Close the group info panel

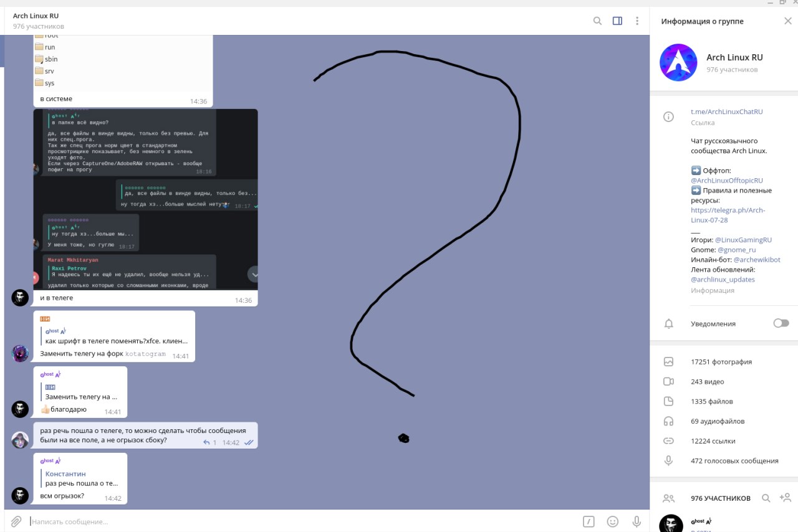pyautogui.click(x=787, y=21)
